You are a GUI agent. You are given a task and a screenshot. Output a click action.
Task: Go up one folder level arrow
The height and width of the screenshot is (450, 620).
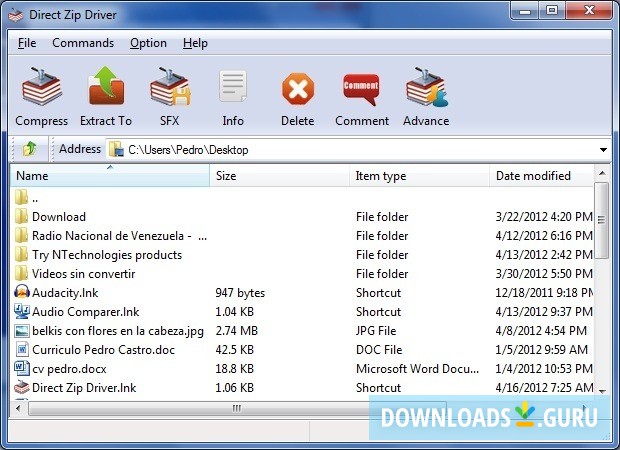point(29,149)
